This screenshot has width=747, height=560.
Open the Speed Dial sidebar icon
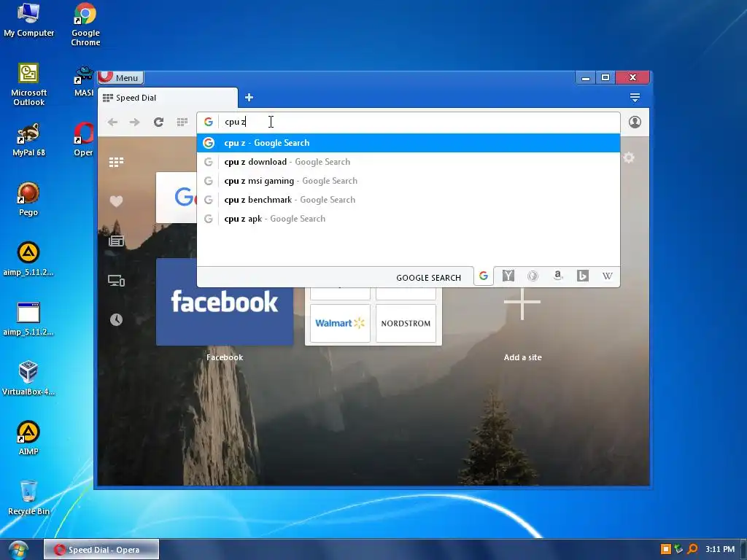coord(116,163)
